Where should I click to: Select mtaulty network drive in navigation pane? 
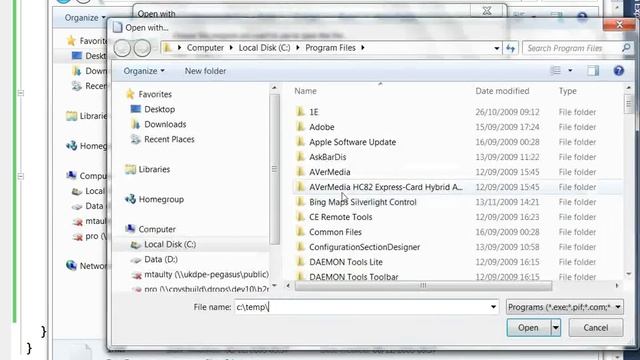(x=206, y=274)
